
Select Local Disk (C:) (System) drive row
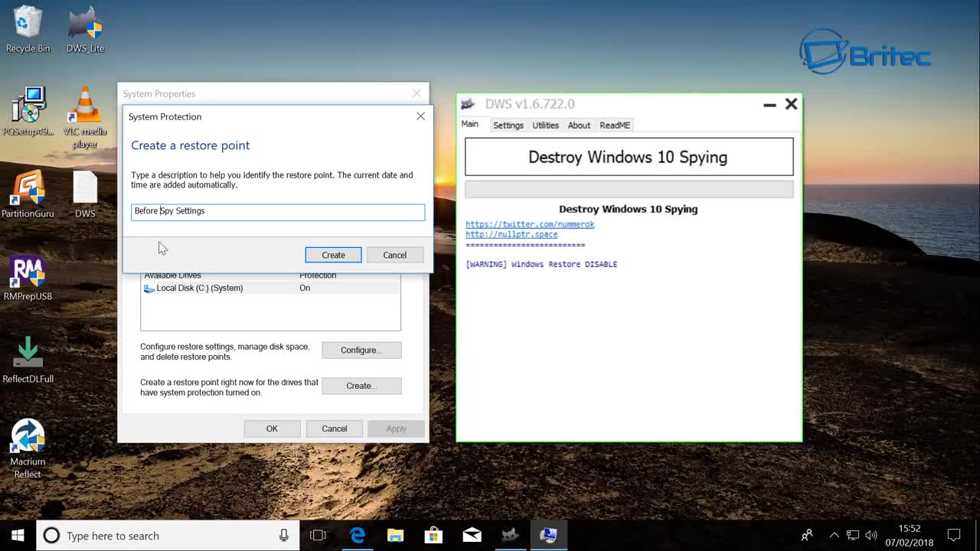click(x=270, y=288)
